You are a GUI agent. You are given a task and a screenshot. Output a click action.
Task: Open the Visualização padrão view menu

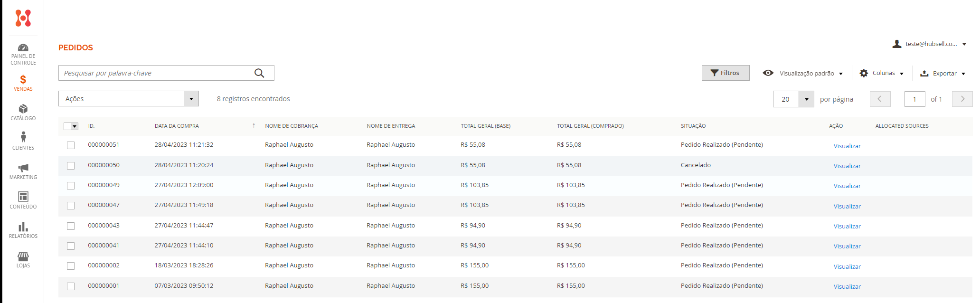(x=803, y=74)
